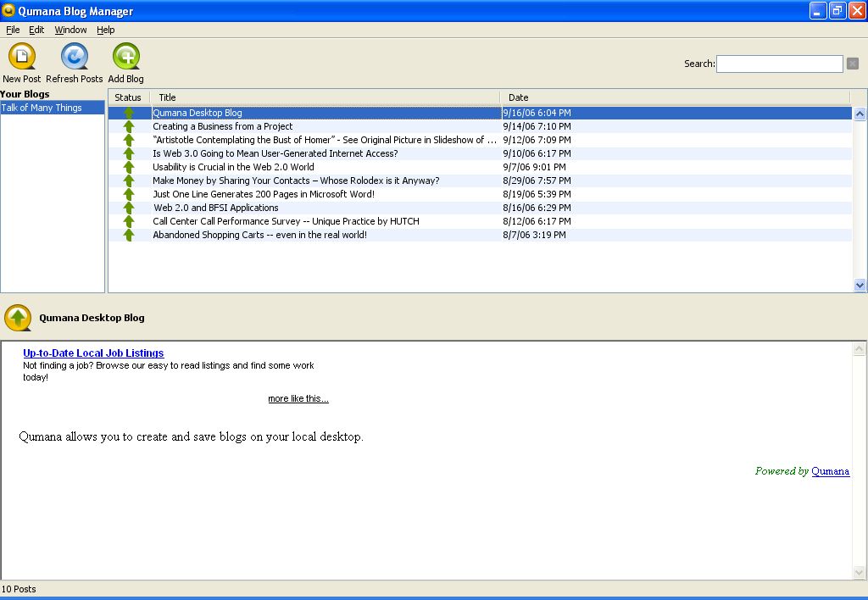
Task: Click date cell '9/12/06 7:09 PM'
Action: (x=537, y=140)
